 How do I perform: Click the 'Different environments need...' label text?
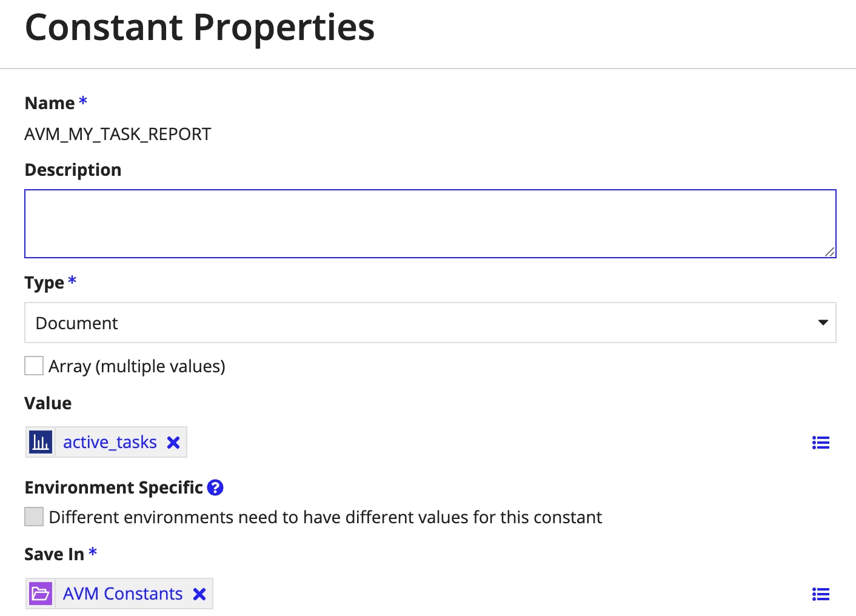click(325, 517)
